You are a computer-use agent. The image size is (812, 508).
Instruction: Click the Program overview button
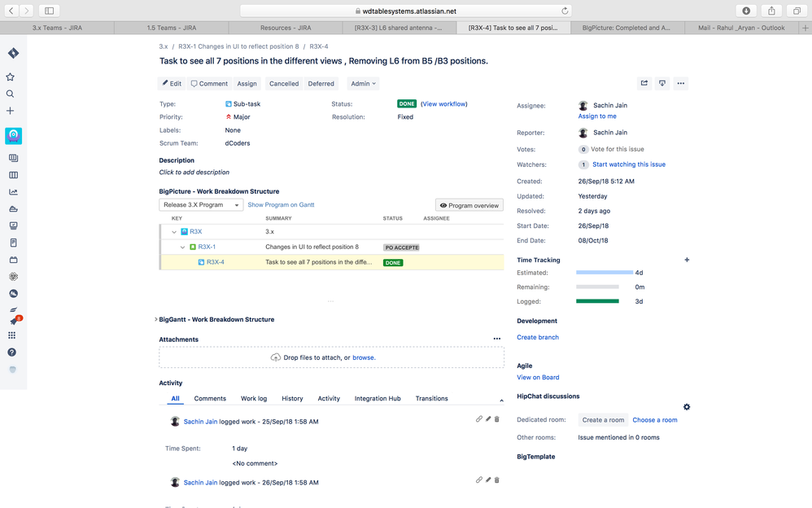click(x=469, y=205)
